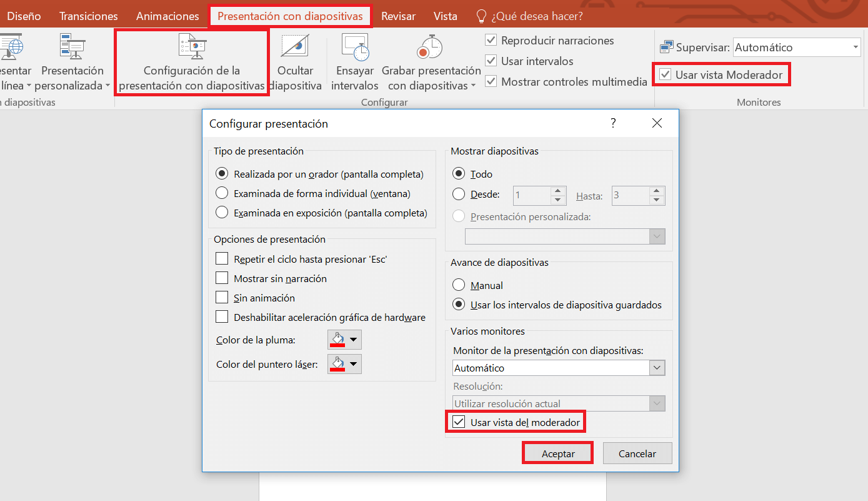
Task: Click the Aceptar button
Action: (x=558, y=453)
